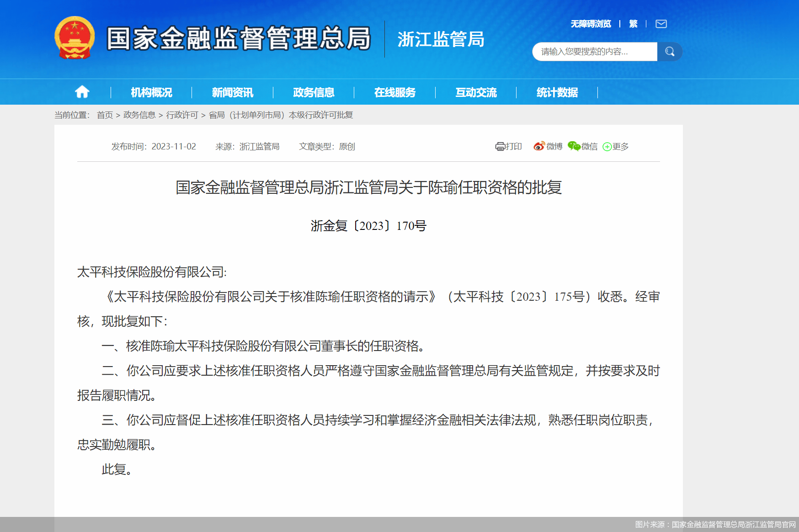Toggle traditional Chinese with 繁
This screenshot has width=799, height=532.
[x=633, y=24]
